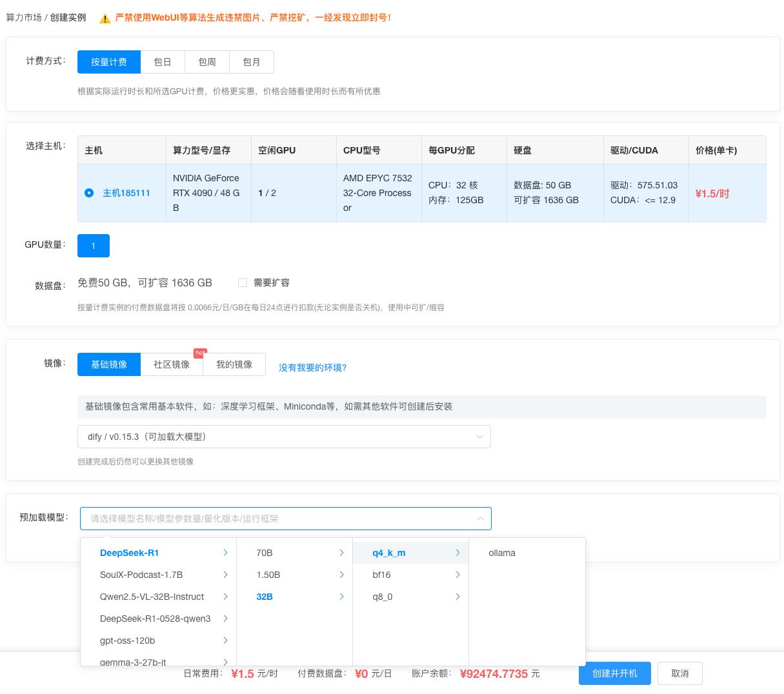Open the 主机185111 host link
The width and height of the screenshot is (784, 694).
(x=126, y=193)
